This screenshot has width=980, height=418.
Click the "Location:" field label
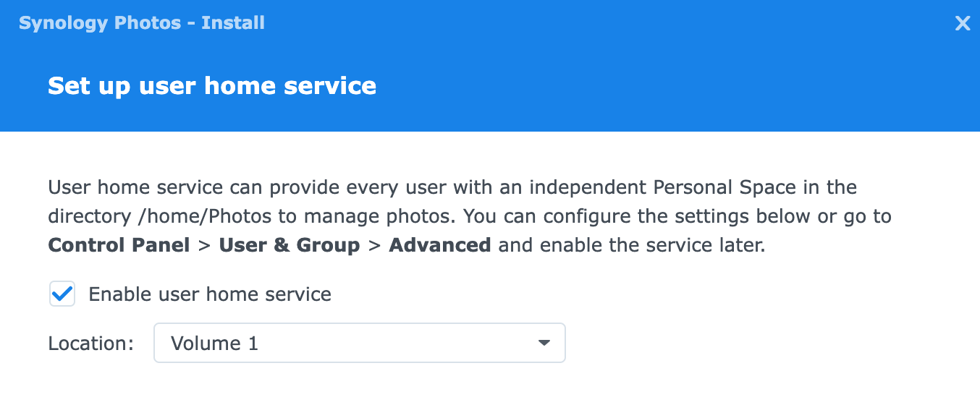91,343
